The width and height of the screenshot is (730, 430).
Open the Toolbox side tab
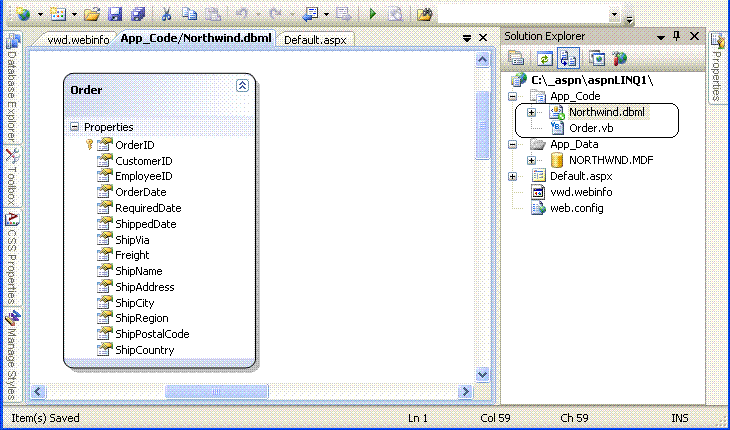coord(12,177)
